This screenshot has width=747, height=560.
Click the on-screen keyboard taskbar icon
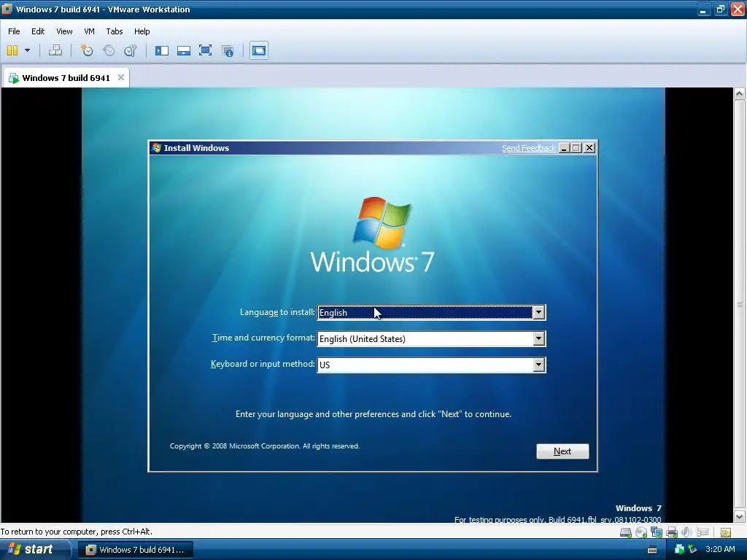652,550
